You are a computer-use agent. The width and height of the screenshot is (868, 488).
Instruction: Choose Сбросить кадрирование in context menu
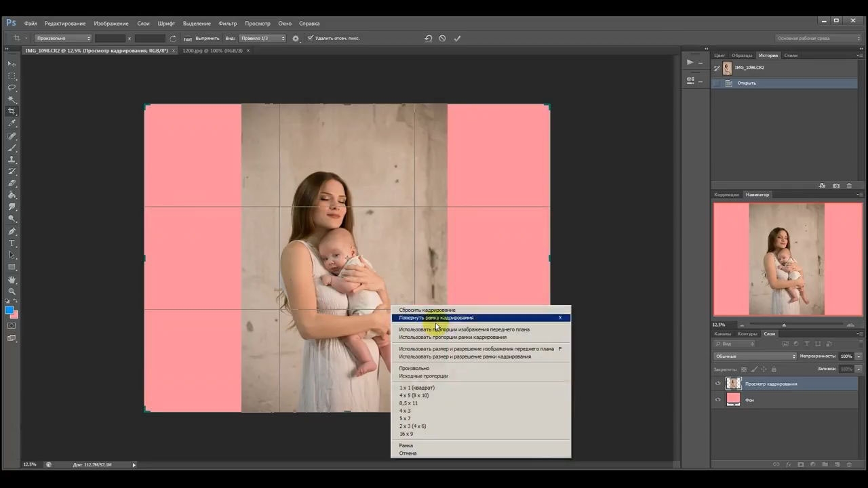pos(481,310)
